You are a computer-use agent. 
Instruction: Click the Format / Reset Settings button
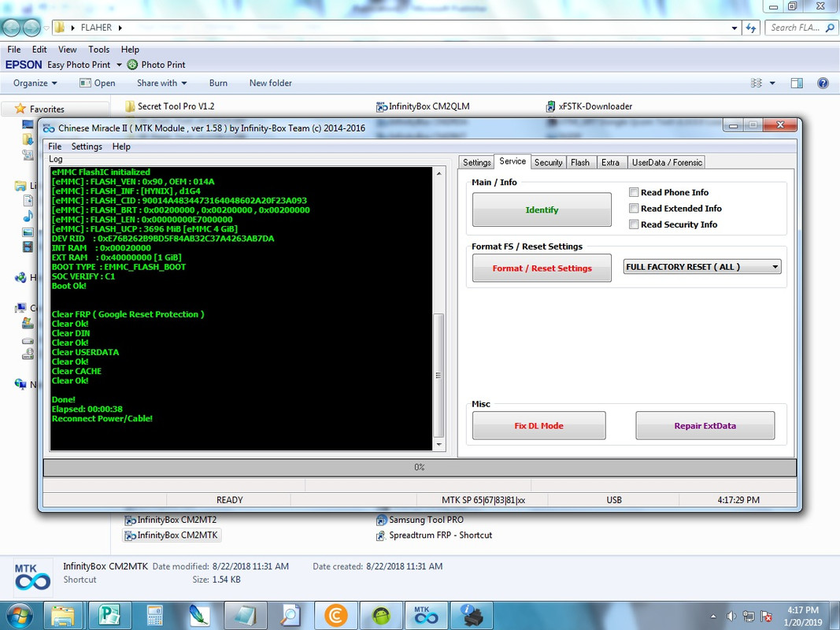tap(542, 268)
